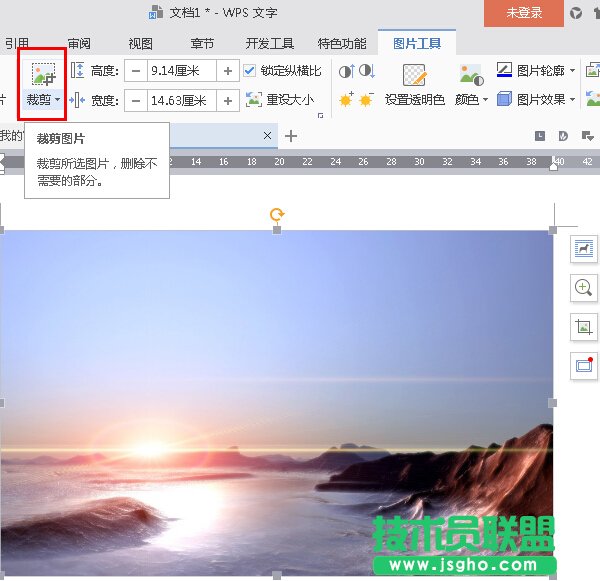Open the Developer Tools (开发工具) tab

pos(269,43)
